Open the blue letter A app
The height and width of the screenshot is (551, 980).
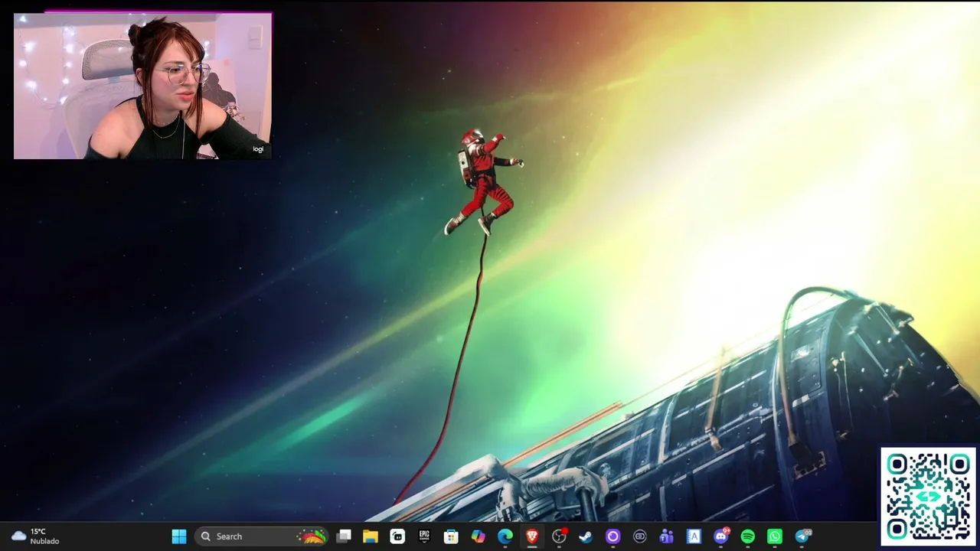pos(694,536)
